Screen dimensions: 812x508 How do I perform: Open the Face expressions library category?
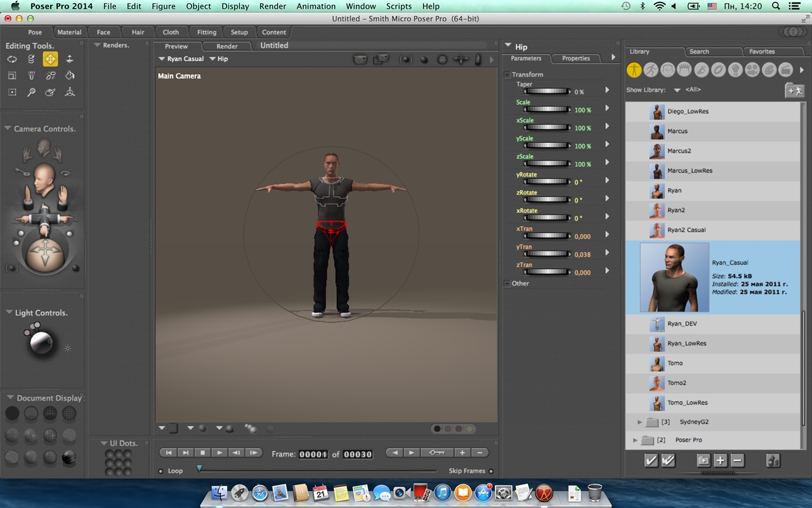tap(667, 70)
